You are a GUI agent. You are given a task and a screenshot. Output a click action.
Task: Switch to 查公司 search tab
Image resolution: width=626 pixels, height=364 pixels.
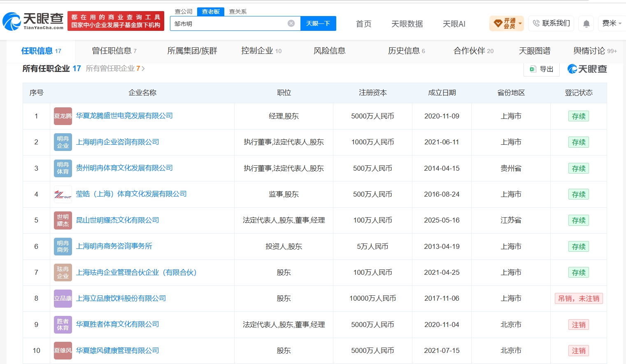click(184, 12)
